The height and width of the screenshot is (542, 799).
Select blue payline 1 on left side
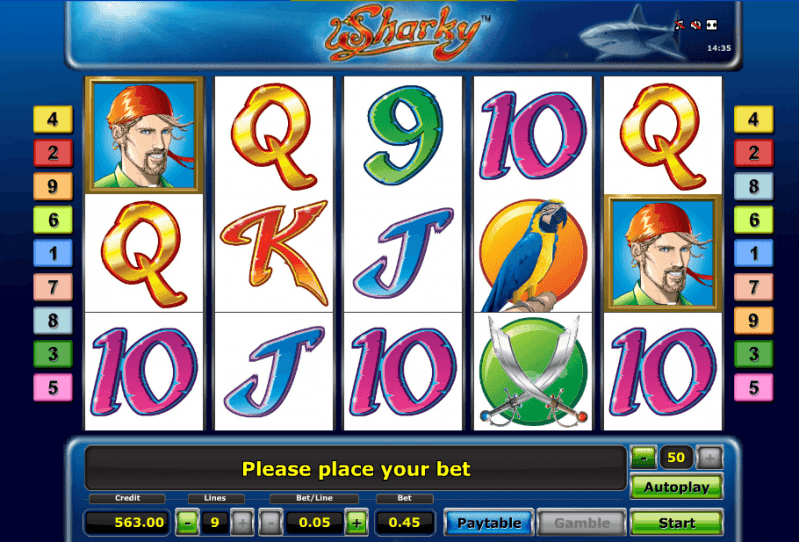click(x=53, y=253)
